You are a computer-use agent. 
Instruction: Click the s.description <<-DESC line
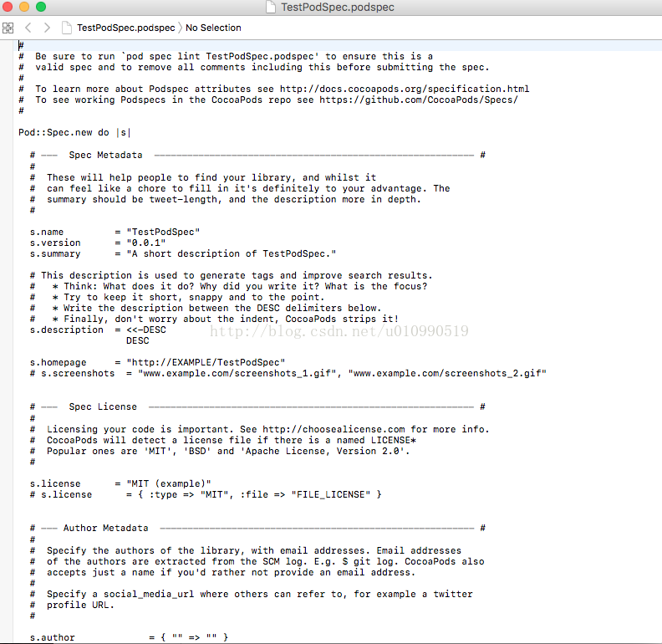98,330
